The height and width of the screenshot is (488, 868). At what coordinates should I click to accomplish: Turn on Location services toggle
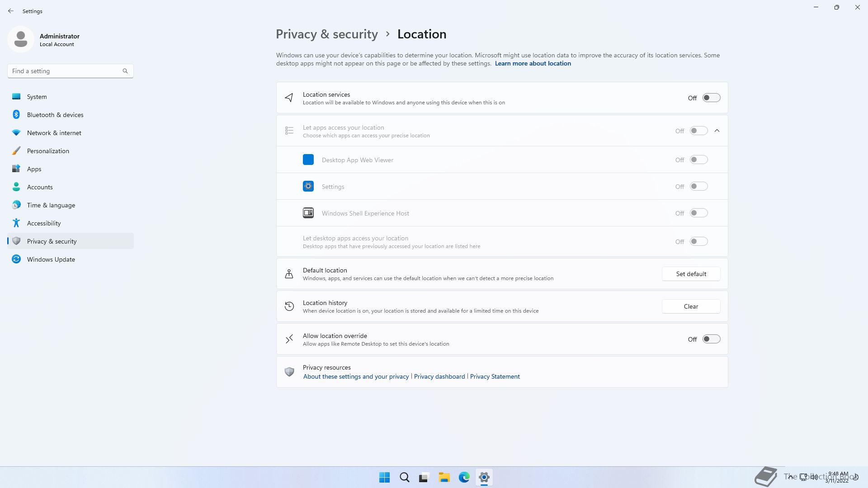(711, 98)
